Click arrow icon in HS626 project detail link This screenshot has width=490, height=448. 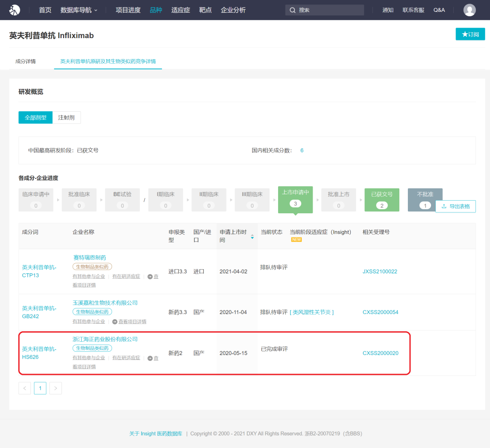150,358
